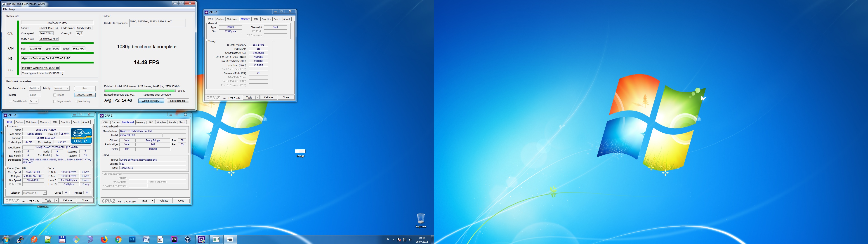Image resolution: width=868 pixels, height=244 pixels.
Task: Open the document-with-image taskbar app
Action: (160, 239)
